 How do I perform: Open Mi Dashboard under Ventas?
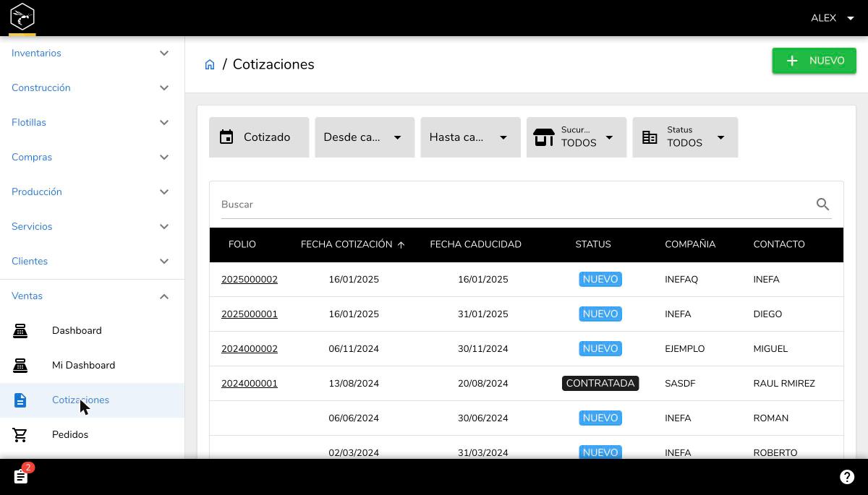click(92, 365)
